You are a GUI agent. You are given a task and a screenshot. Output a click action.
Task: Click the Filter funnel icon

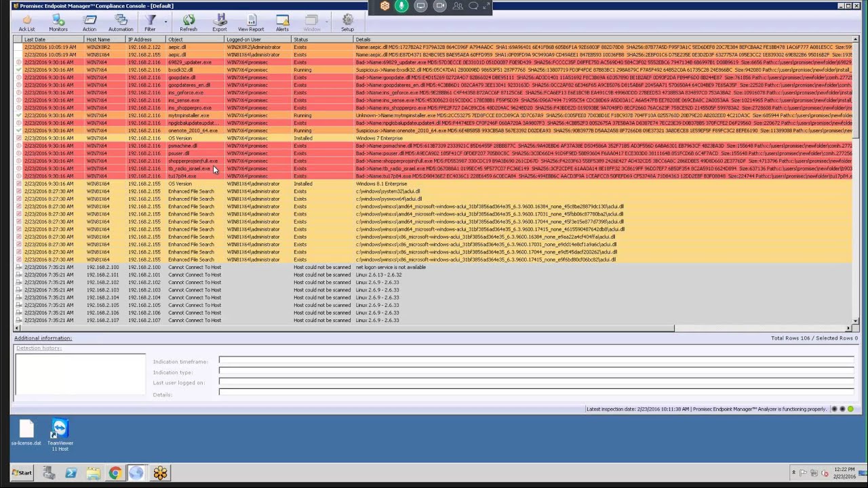150,23
